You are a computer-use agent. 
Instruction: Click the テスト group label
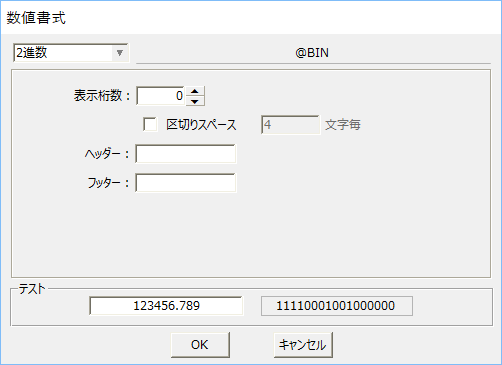coord(31,289)
